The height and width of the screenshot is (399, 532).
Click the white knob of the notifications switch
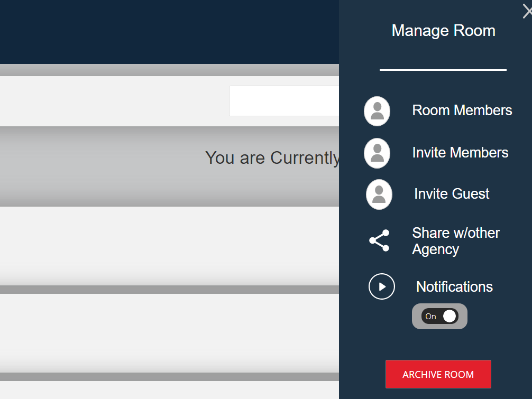[x=450, y=316]
